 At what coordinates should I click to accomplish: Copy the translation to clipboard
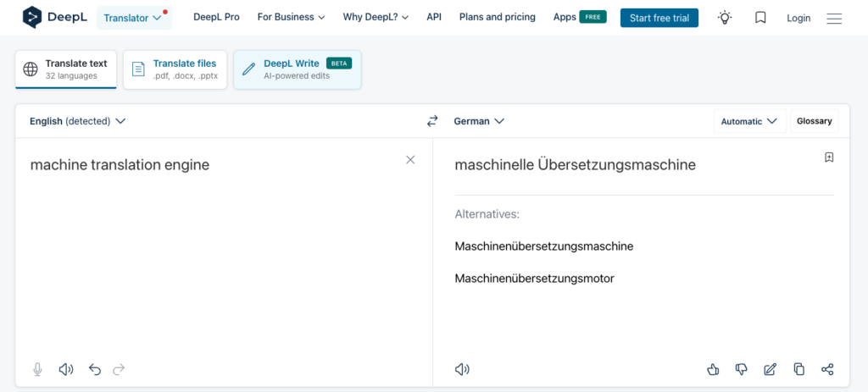(798, 369)
